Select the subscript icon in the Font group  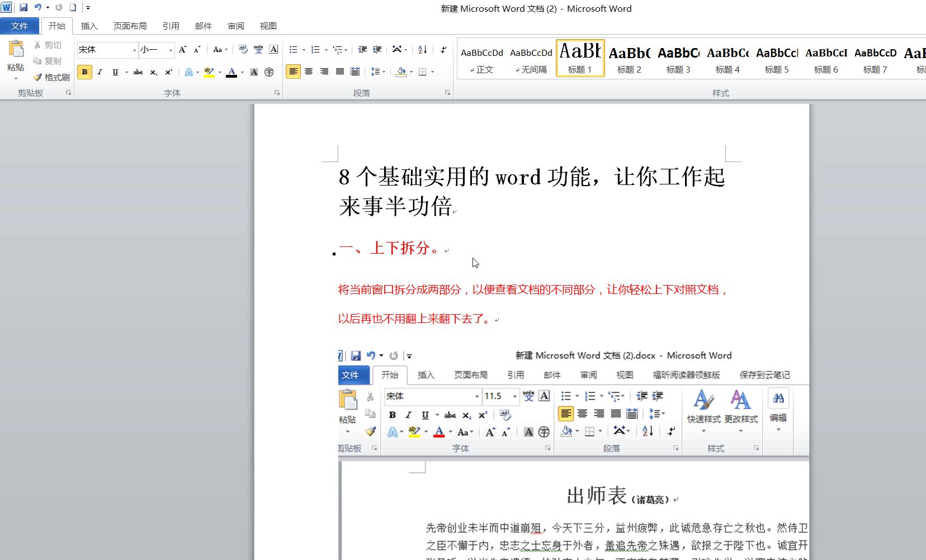[x=153, y=72]
